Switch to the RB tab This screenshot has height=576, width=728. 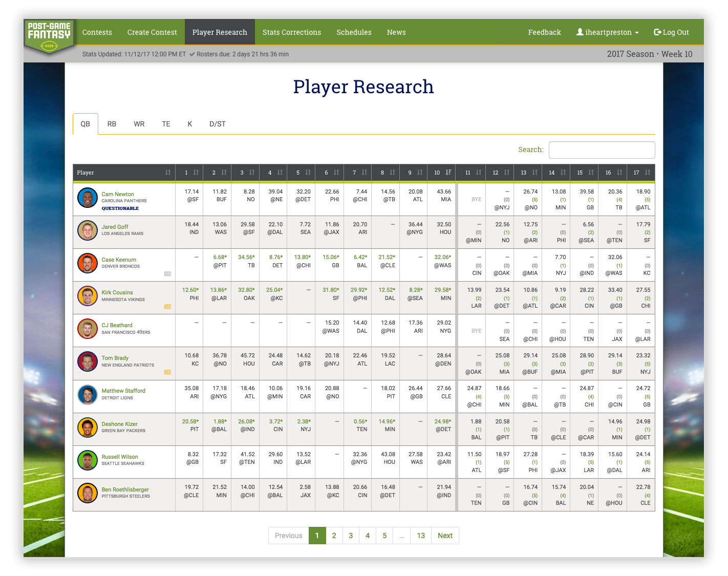(112, 124)
